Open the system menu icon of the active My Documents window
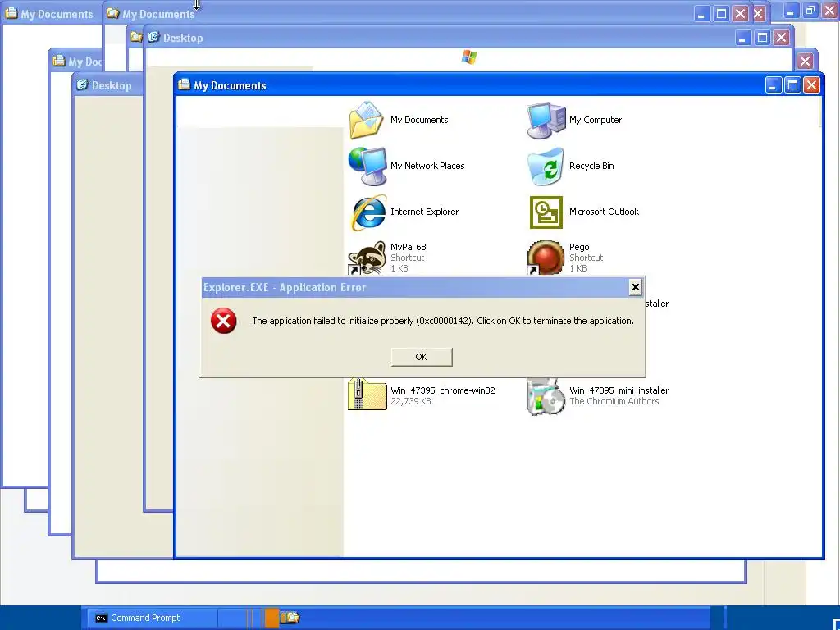840x630 pixels. (185, 84)
